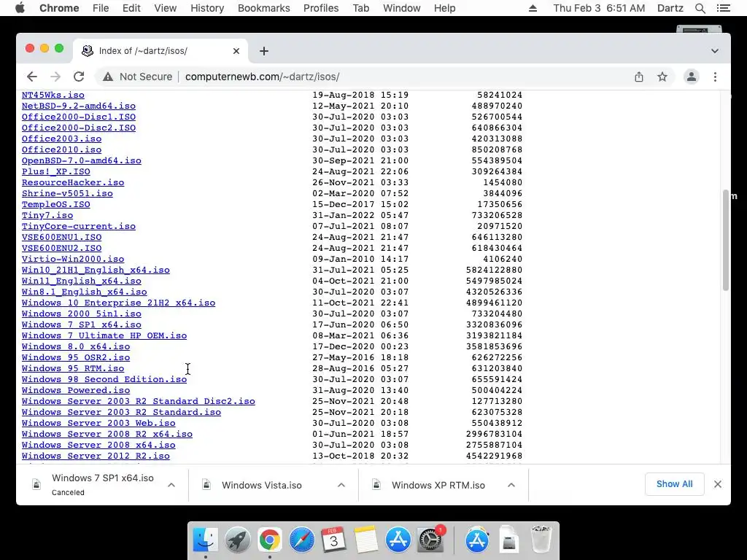Click the NetBSD-9.2-amd64.iso link
Image resolution: width=747 pixels, height=560 pixels.
[x=79, y=106]
